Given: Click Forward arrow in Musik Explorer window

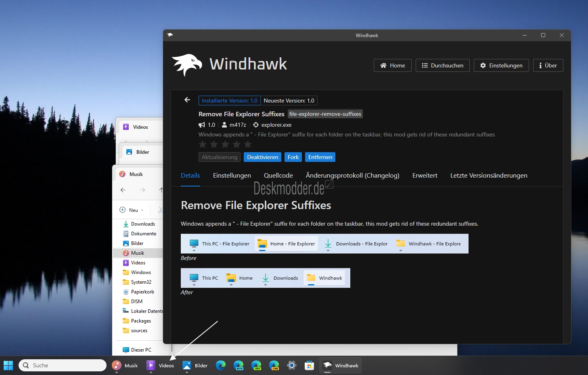Looking at the screenshot, I should point(142,190).
